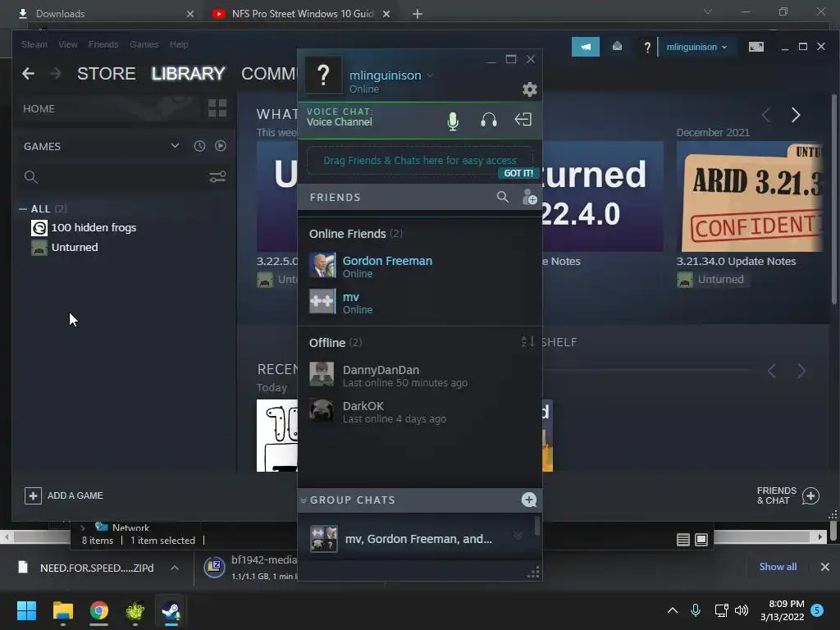Open Steam announcements megaphone icon
Screen dimensions: 840x630
[x=586, y=47]
